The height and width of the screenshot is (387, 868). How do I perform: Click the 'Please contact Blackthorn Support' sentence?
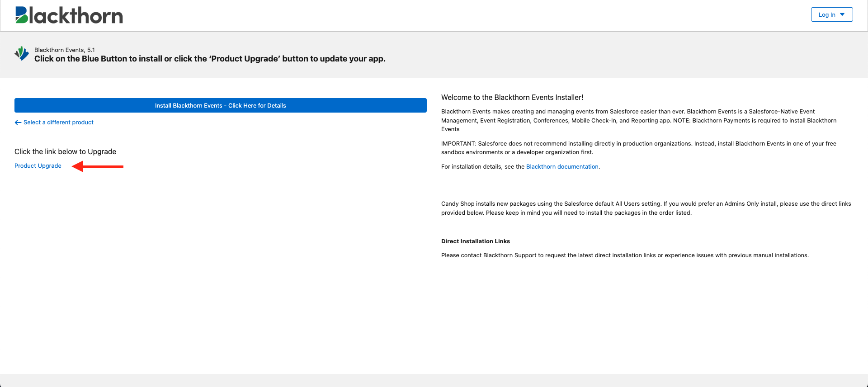click(625, 255)
